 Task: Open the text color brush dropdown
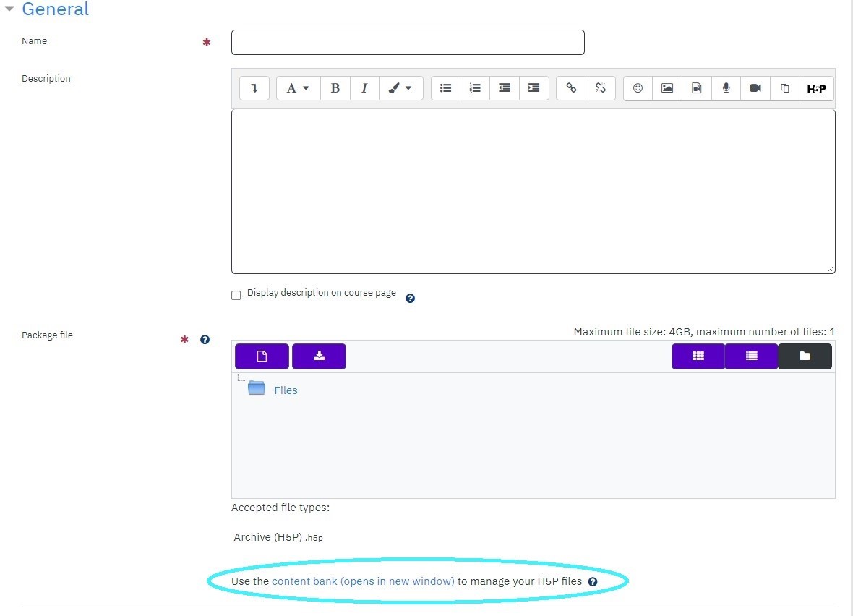click(400, 88)
